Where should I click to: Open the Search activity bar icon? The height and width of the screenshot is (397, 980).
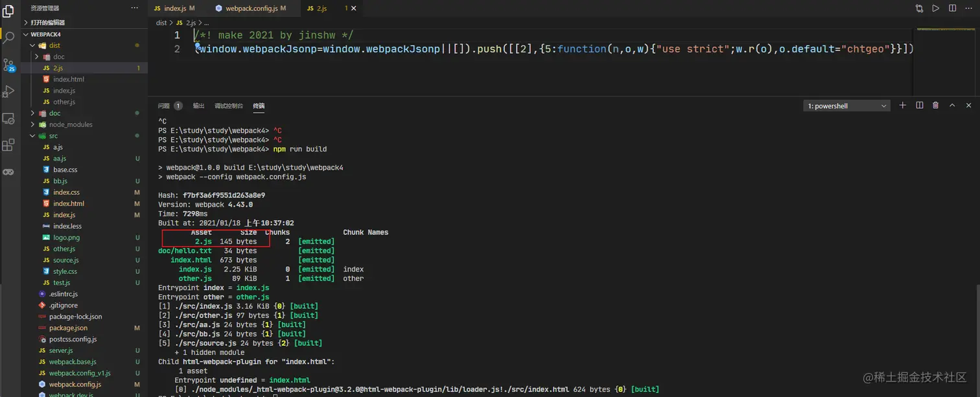coord(8,37)
